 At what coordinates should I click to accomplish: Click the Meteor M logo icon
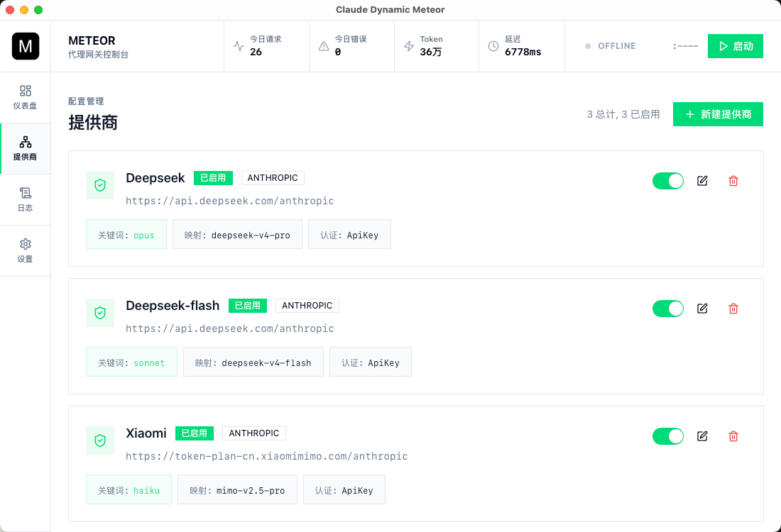pyautogui.click(x=26, y=46)
